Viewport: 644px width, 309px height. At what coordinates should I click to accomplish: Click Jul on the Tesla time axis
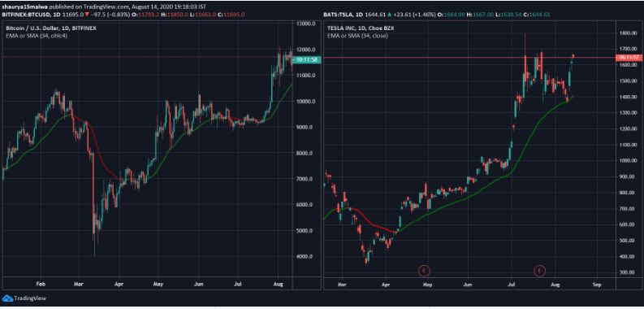click(512, 284)
